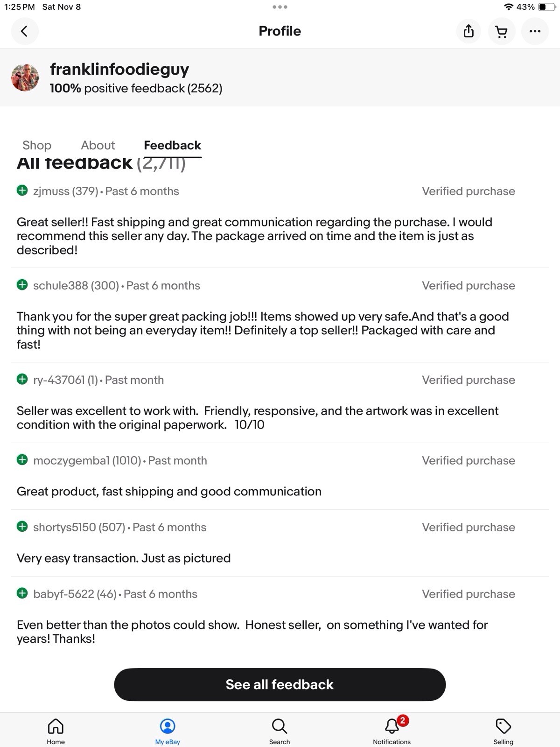The image size is (560, 747).
Task: Open reviewer schule388's profile
Action: tap(61, 286)
